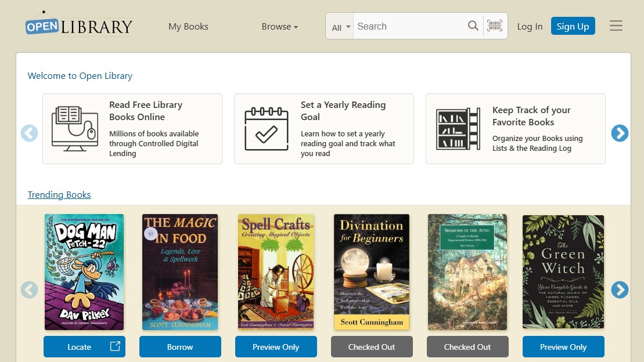Click the left arrow of the welcome carousel

coord(30,133)
